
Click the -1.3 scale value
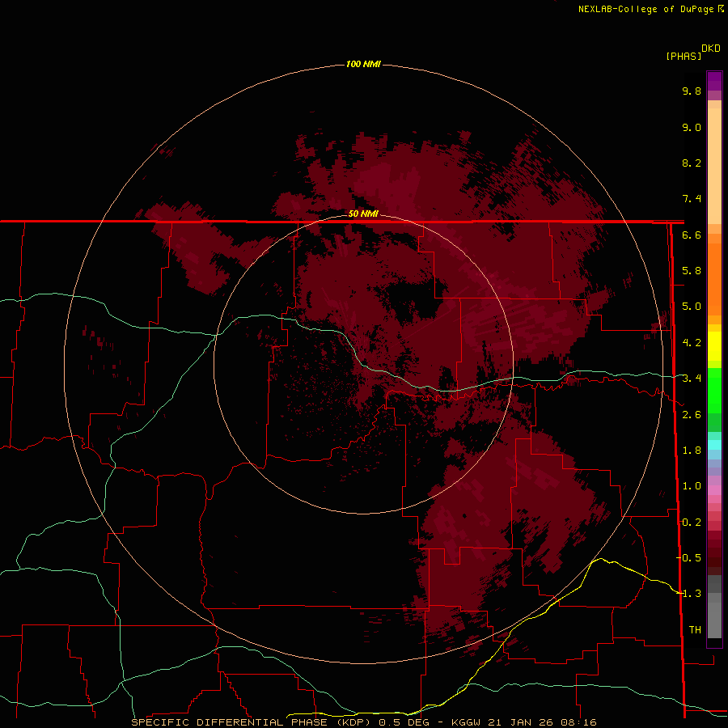pos(688,594)
